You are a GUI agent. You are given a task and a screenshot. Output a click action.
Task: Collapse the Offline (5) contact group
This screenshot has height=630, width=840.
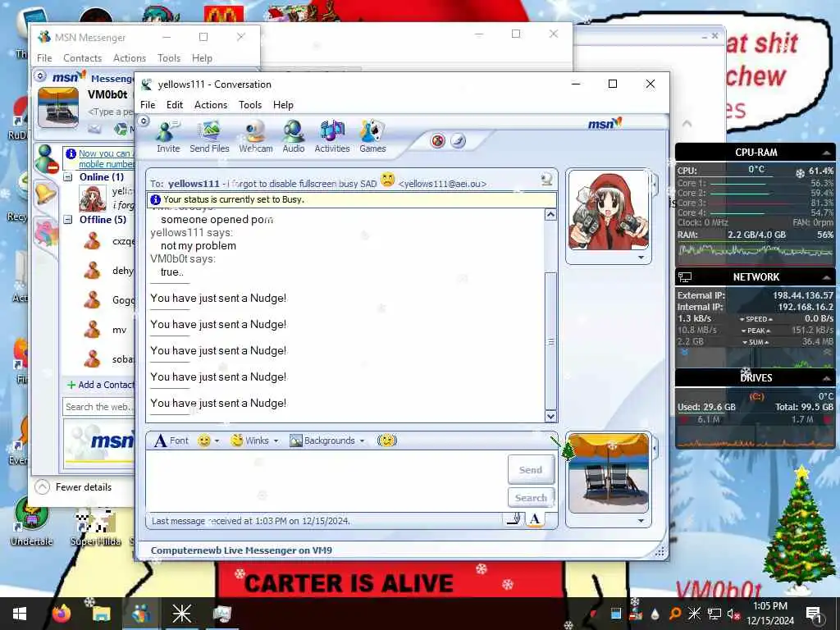(68, 220)
